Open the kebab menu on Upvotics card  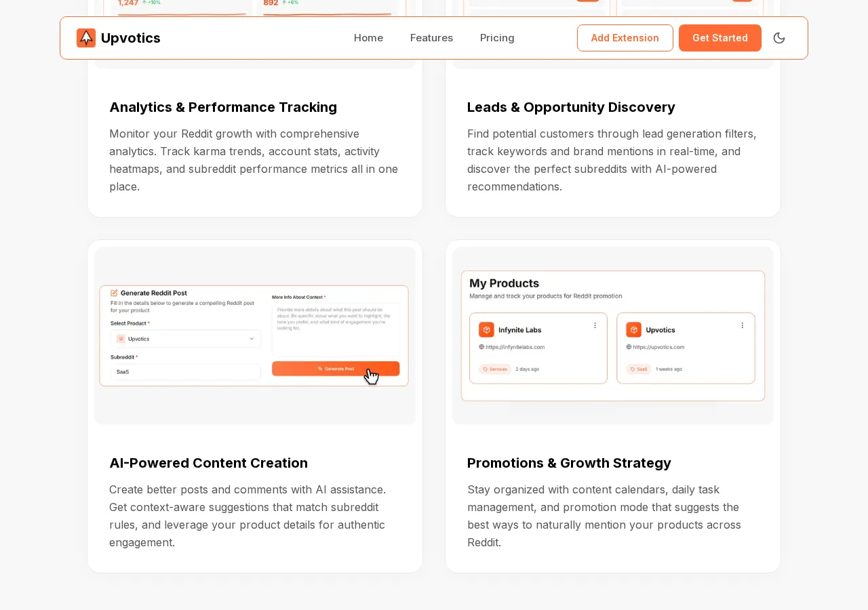point(743,325)
